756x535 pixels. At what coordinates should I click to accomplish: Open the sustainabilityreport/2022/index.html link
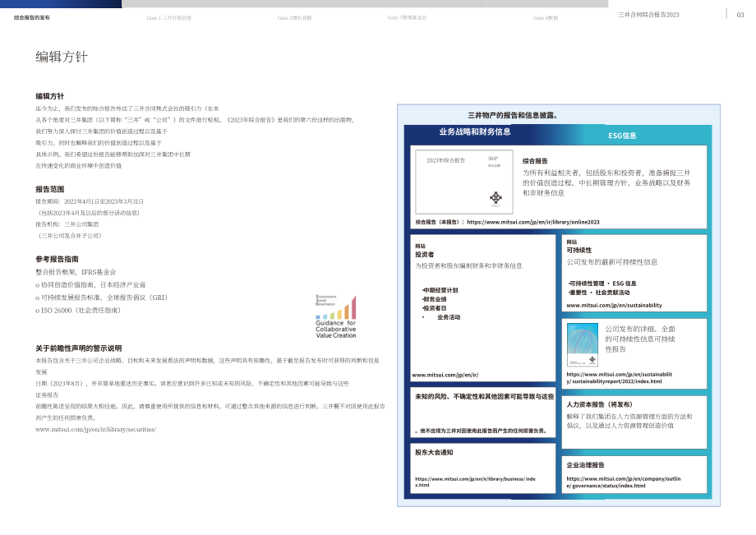tap(619, 378)
